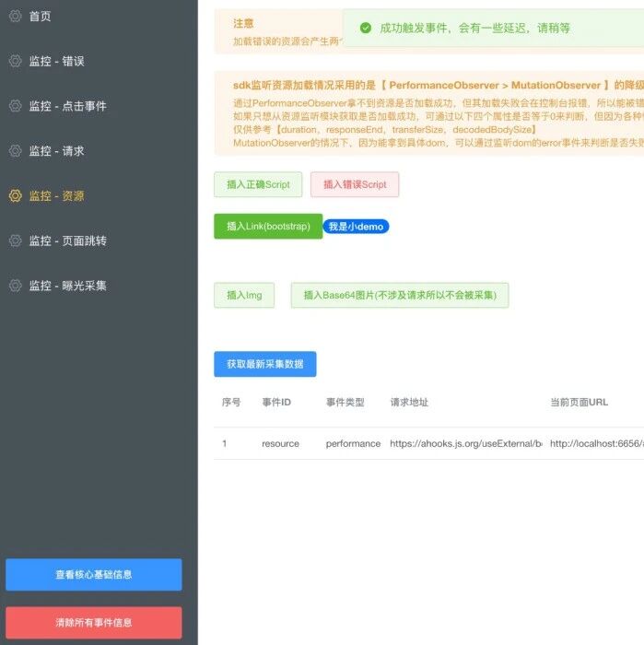Screen dimensions: 644x645
Task: Click the red 插入错误Script button
Action: point(355,184)
